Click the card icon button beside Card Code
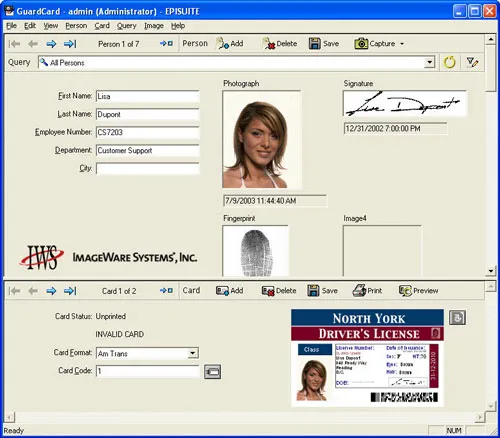The width and height of the screenshot is (500, 438). pyautogui.click(x=212, y=371)
